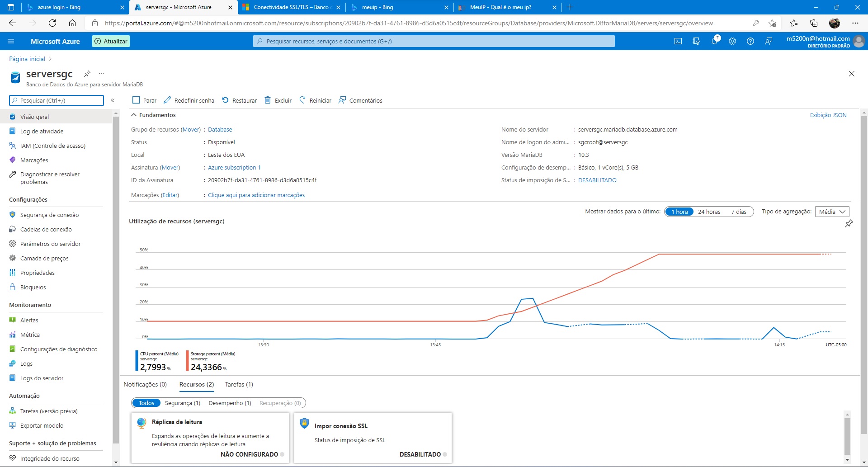Screen dimensions: 868x467
Task: Select the 7 dias time range
Action: coord(739,212)
